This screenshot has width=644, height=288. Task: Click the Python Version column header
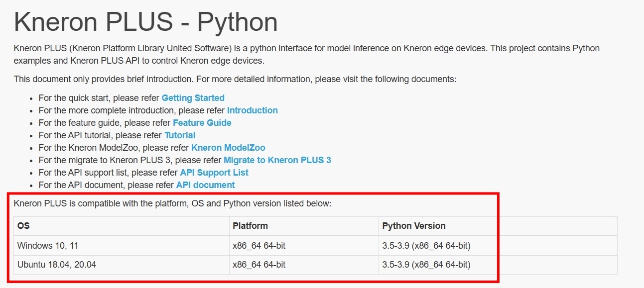point(498,226)
